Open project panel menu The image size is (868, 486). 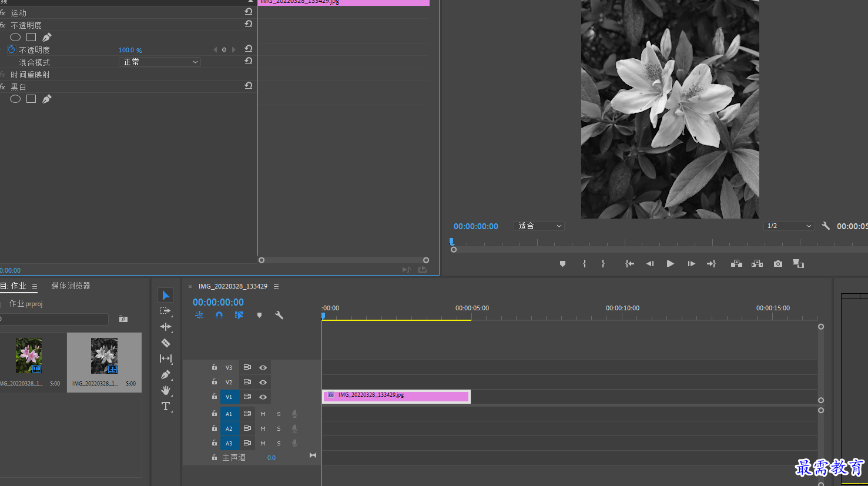(35, 286)
